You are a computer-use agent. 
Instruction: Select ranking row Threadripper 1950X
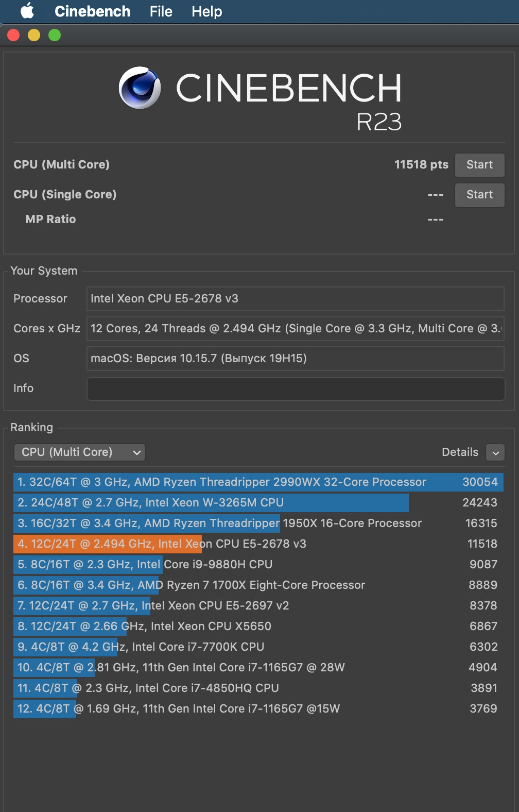tap(258, 523)
